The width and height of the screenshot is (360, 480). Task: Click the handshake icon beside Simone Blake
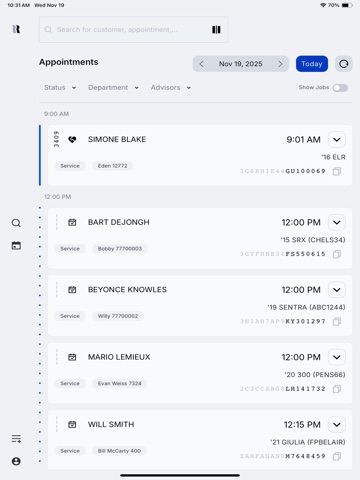pos(72,139)
